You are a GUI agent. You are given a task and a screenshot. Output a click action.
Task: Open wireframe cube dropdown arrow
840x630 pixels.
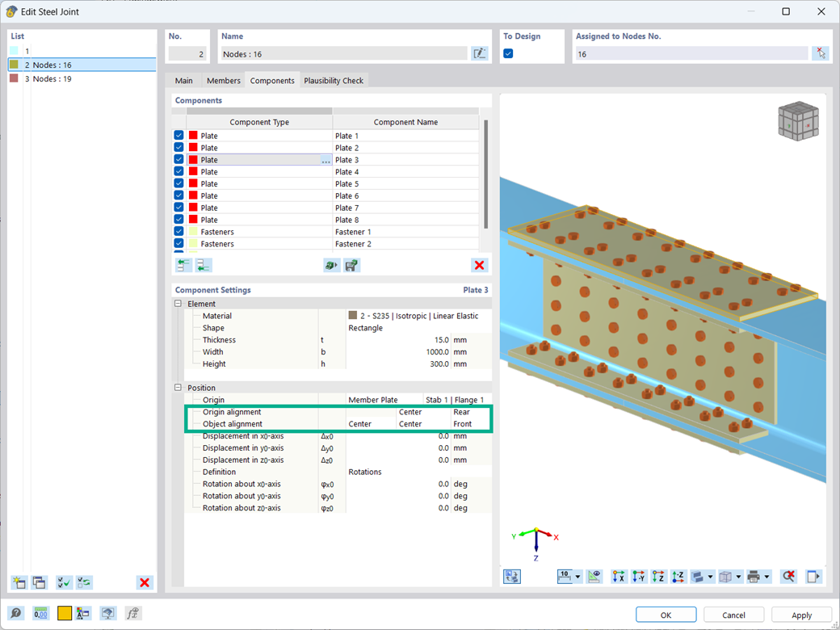pos(739,577)
